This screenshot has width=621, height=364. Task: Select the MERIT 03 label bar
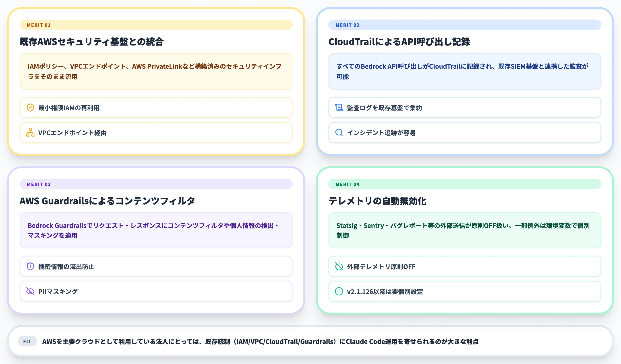point(156,184)
